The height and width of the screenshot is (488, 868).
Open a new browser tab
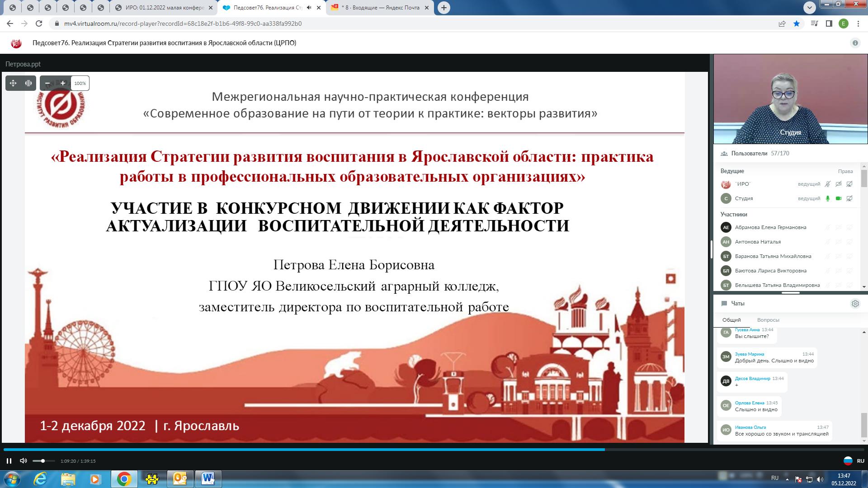click(444, 8)
